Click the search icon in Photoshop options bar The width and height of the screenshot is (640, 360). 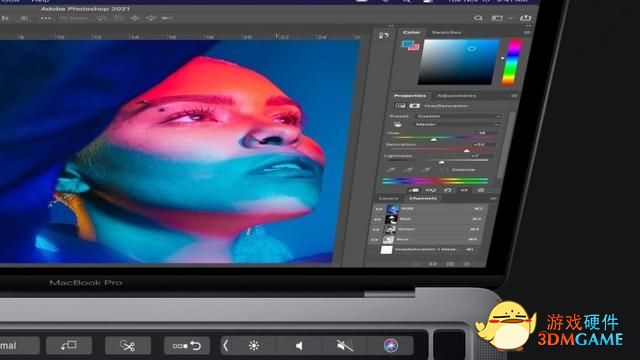(478, 18)
